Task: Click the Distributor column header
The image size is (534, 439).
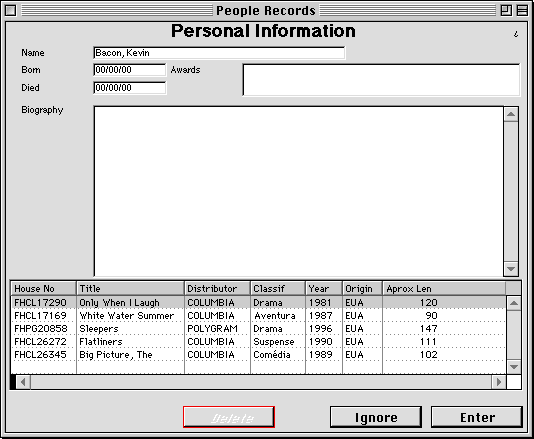Action: pos(218,288)
